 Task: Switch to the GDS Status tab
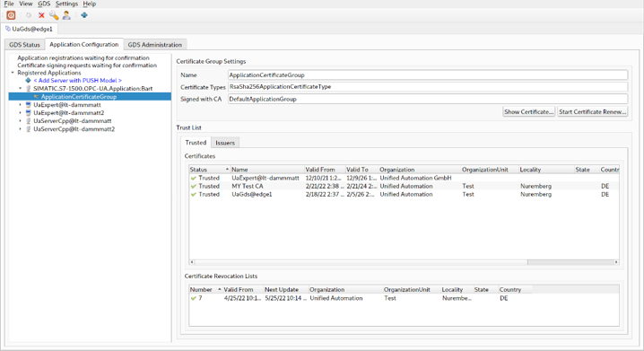(24, 44)
